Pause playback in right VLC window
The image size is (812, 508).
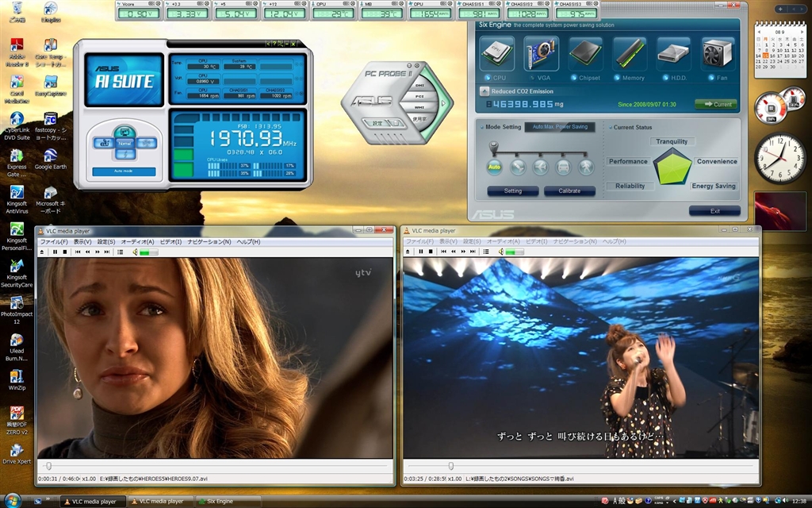coord(420,252)
